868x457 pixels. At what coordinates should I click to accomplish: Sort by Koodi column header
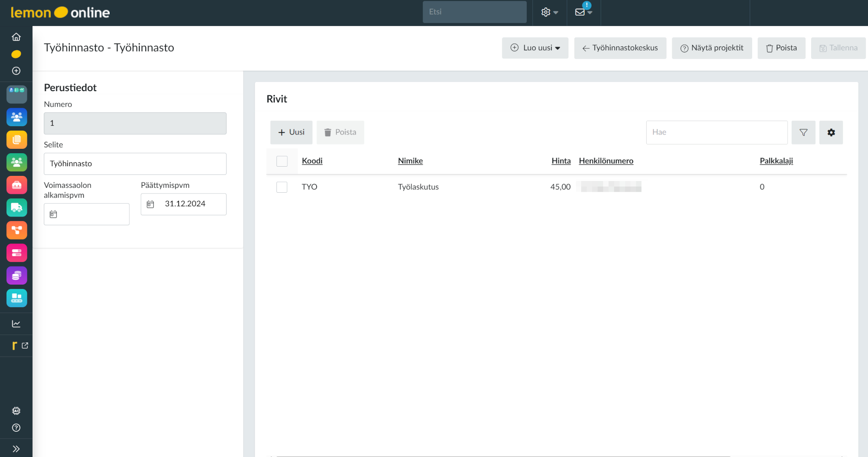pos(312,161)
